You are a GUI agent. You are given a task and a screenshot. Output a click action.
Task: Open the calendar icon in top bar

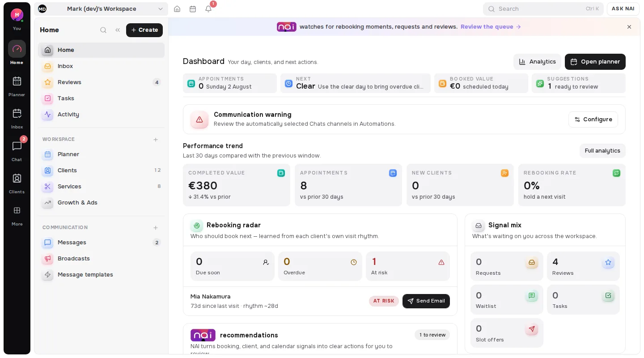click(193, 9)
